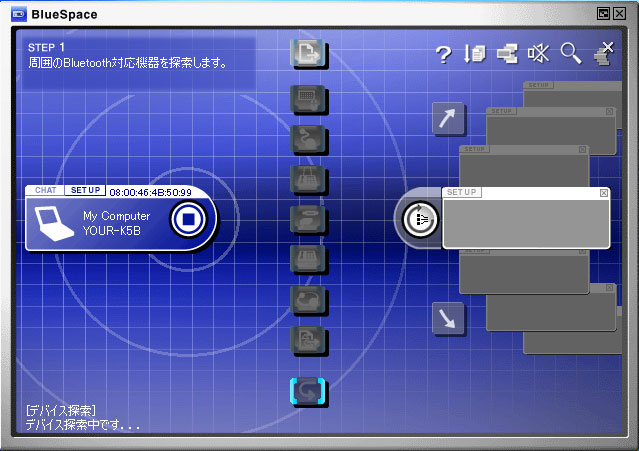Toggle the mute sound icon
The height and width of the screenshot is (451, 639).
[539, 55]
